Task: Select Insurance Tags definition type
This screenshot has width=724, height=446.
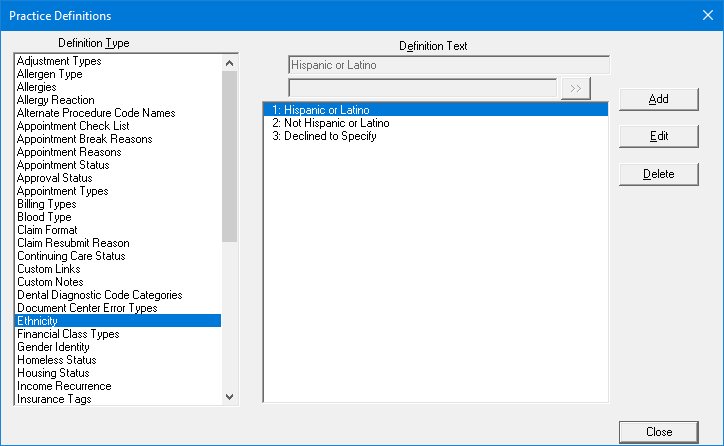Action: [54, 399]
